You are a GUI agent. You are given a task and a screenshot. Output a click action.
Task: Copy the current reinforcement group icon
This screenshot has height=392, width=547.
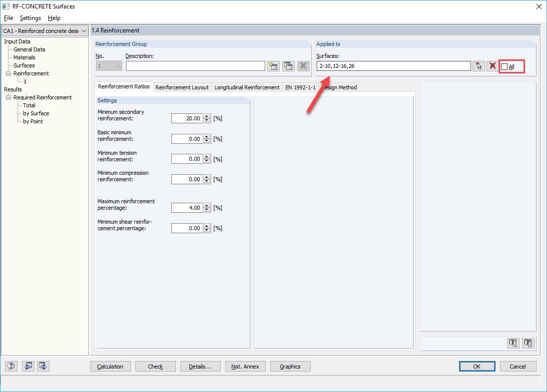pyautogui.click(x=289, y=66)
